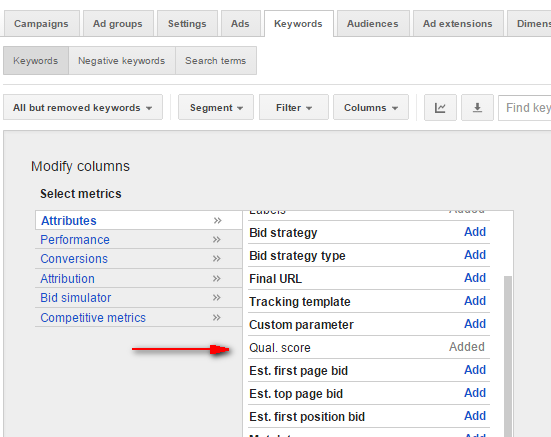This screenshot has height=437, width=551.
Task: Click the Custom parameter label
Action: point(301,325)
